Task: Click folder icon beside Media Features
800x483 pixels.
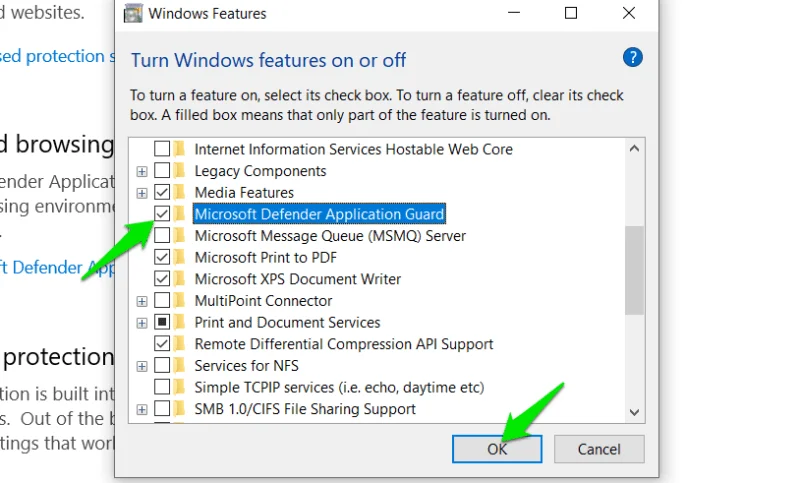Action: (179, 192)
